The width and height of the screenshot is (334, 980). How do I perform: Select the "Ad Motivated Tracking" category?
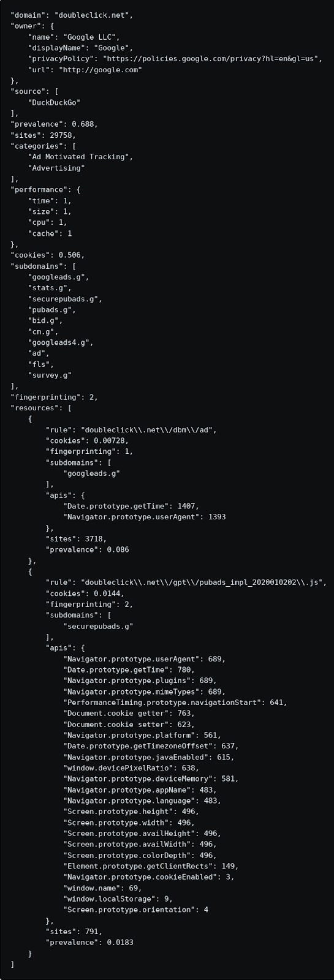pos(78,157)
